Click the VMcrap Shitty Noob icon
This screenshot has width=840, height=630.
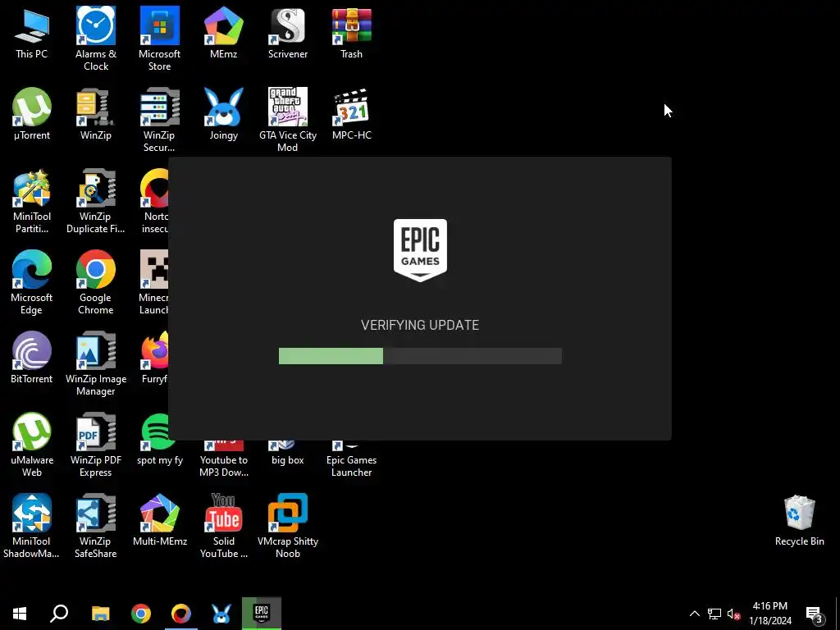coord(288,526)
